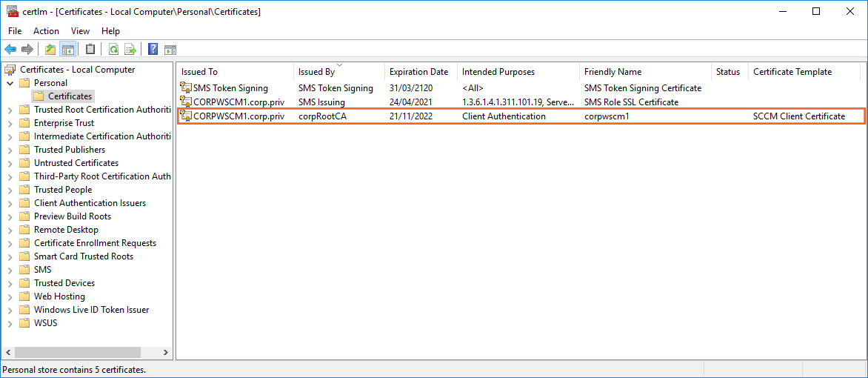Image resolution: width=868 pixels, height=378 pixels.
Task: Click the clipboard Paste icon in the toolbar
Action: click(x=90, y=50)
